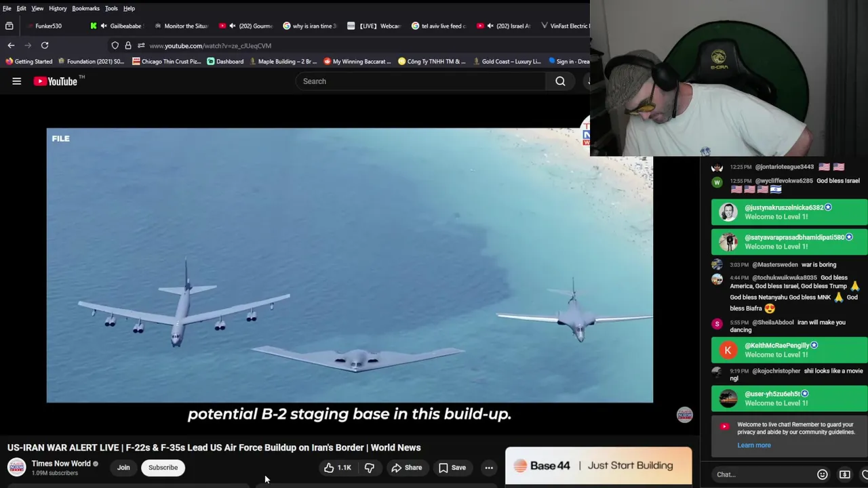Open the @KeithMcRaePengilly welcome message
Image resolution: width=868 pixels, height=488 pixels.
coord(789,350)
